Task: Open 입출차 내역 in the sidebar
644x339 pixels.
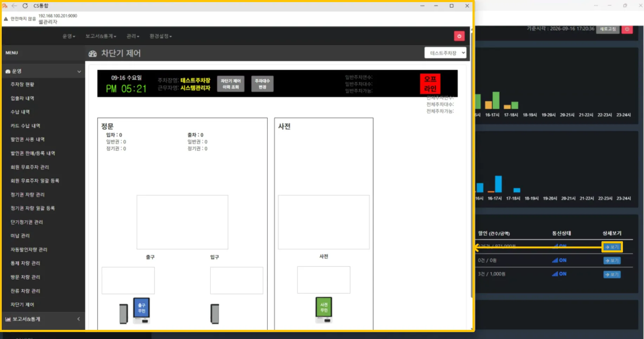Action: pyautogui.click(x=22, y=98)
